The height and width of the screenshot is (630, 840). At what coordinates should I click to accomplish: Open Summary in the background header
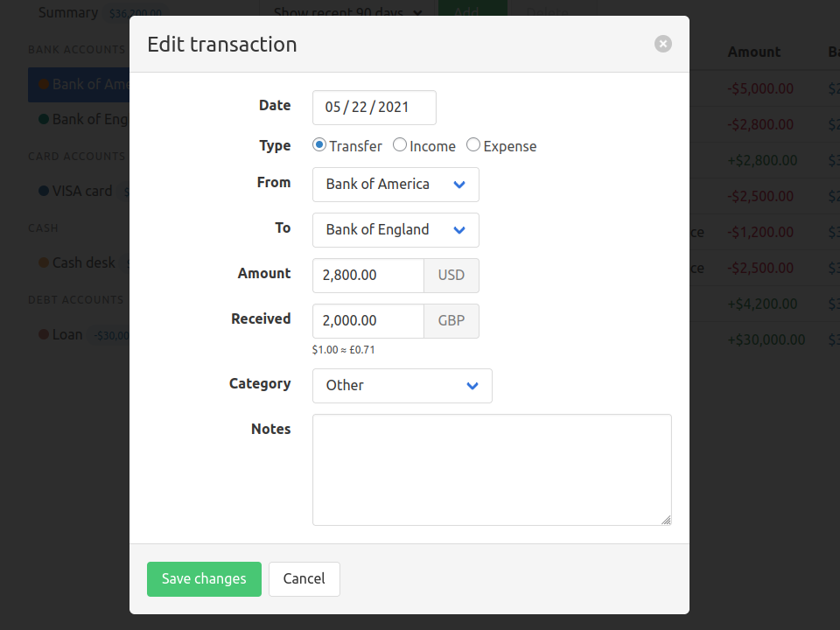tap(68, 13)
